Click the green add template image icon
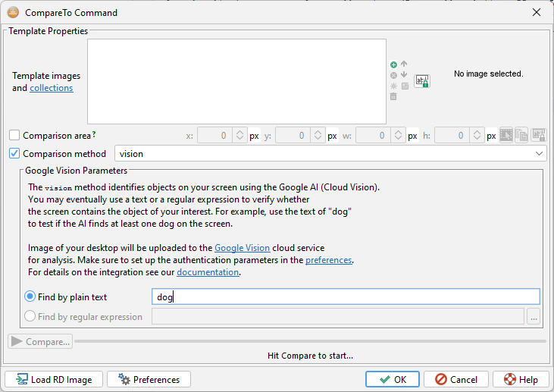 click(x=393, y=65)
